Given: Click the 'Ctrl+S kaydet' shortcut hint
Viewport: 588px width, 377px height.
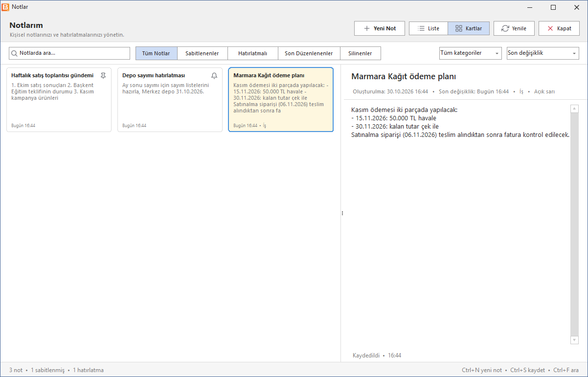Looking at the screenshot, I should pos(528,370).
